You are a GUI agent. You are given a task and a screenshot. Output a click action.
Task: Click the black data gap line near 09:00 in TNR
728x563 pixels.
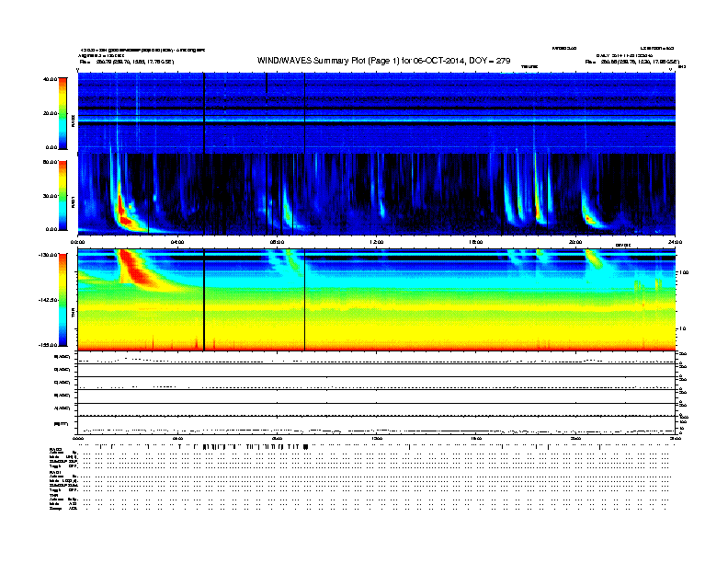click(x=304, y=300)
